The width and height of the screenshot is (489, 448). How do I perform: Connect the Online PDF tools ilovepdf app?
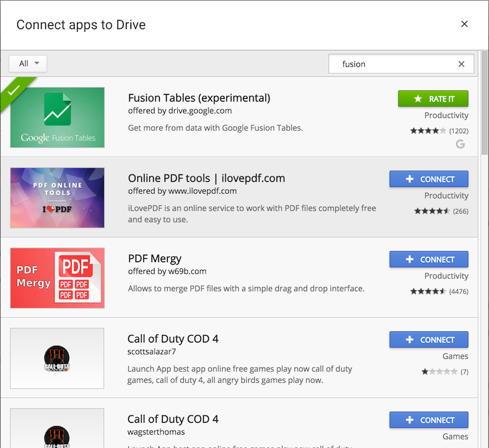click(429, 179)
